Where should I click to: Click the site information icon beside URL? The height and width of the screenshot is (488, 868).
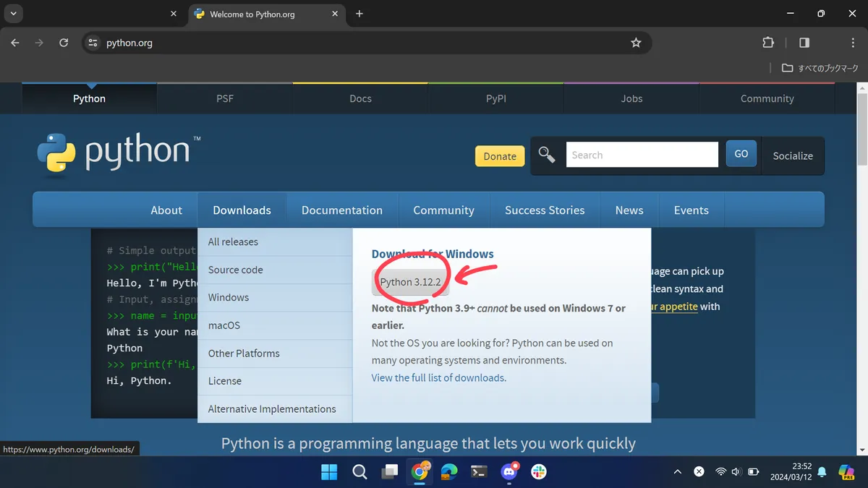pos(93,43)
